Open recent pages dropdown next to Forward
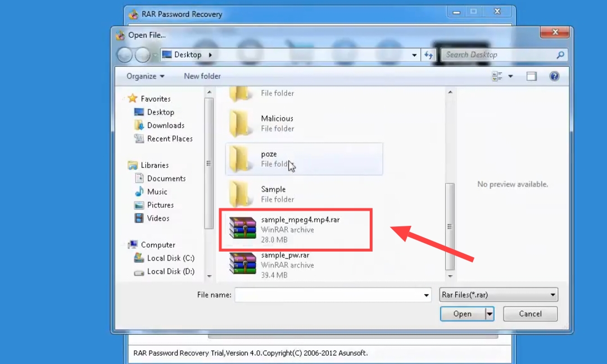This screenshot has height=364, width=607. tap(155, 55)
